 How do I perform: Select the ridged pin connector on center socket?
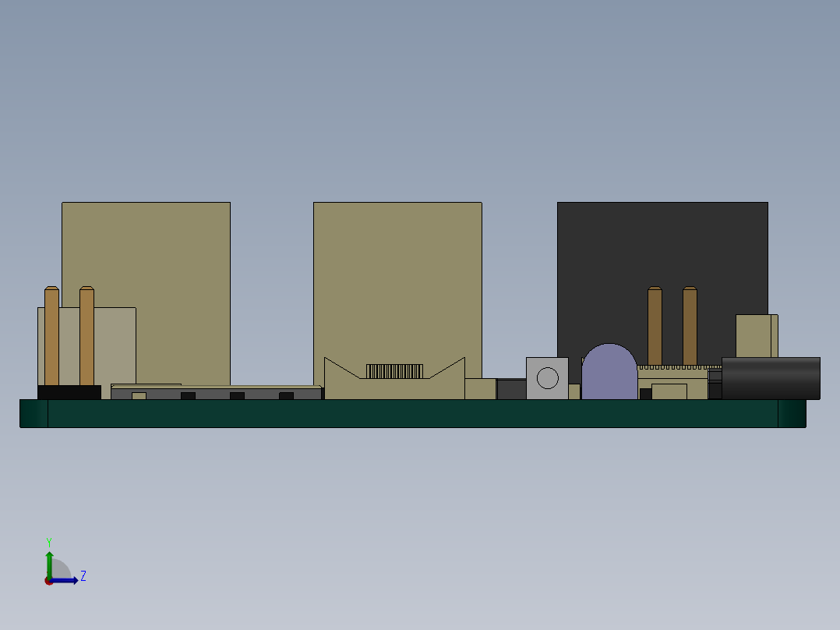tap(394, 372)
